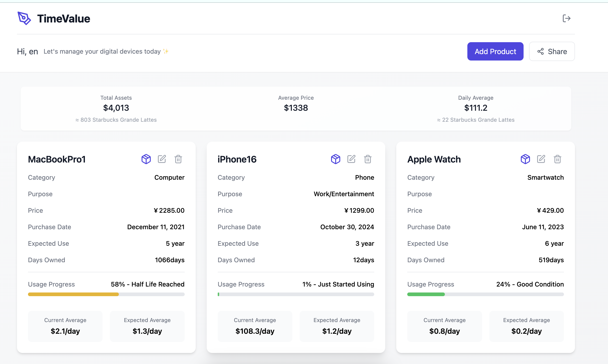608x364 pixels.
Task: Click MacBookPro1 Expected Average $1.3/day box
Action: 147,326
